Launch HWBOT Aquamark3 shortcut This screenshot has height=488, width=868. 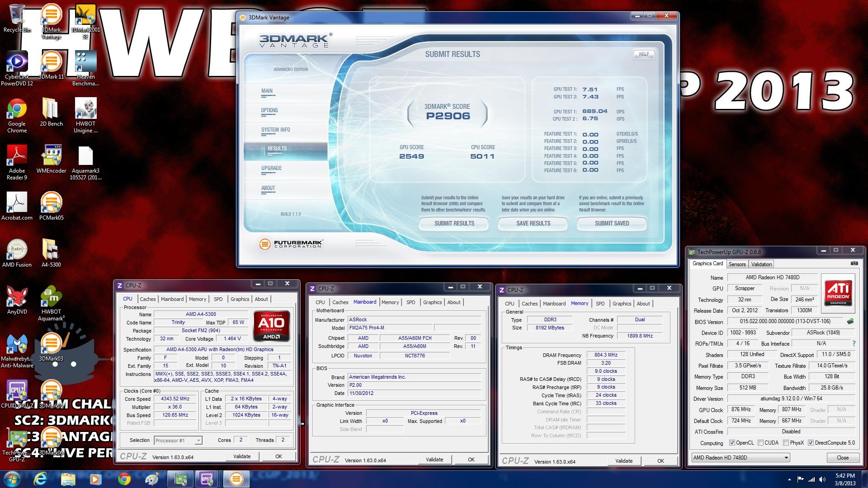(x=51, y=303)
